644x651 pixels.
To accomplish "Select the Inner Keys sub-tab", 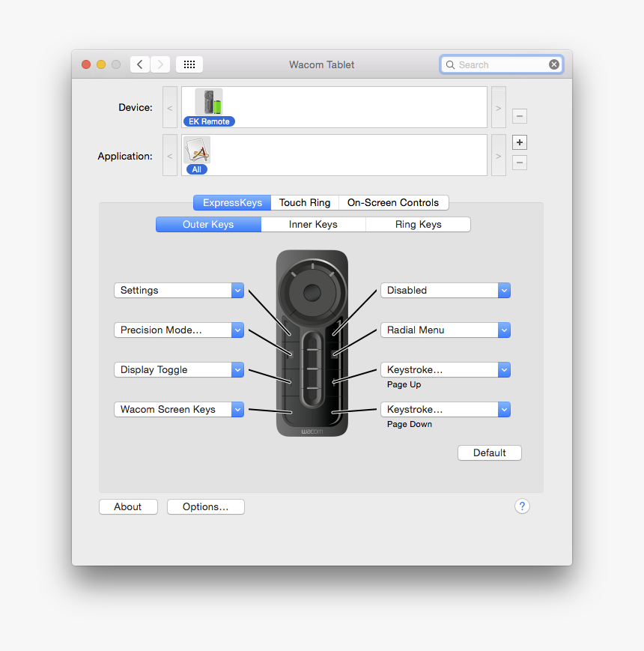I will point(313,224).
